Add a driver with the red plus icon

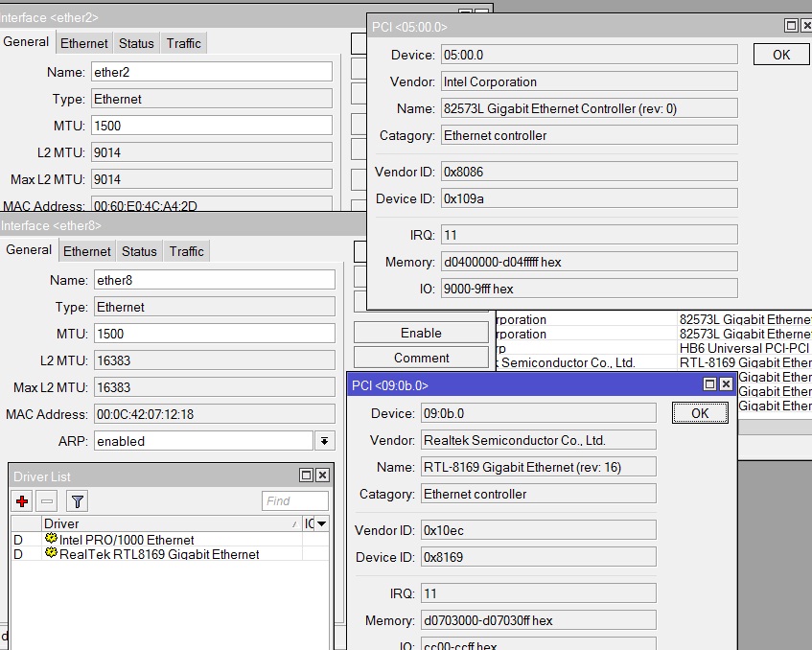[x=22, y=501]
